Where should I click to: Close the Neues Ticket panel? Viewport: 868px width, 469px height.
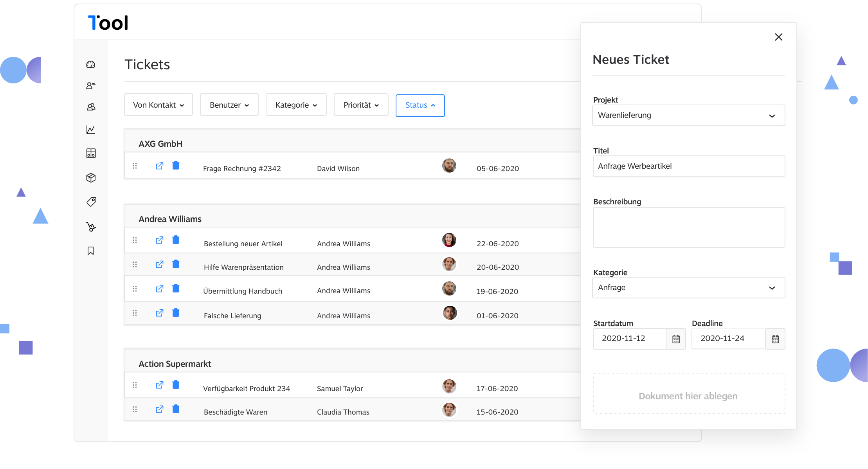[x=778, y=37]
